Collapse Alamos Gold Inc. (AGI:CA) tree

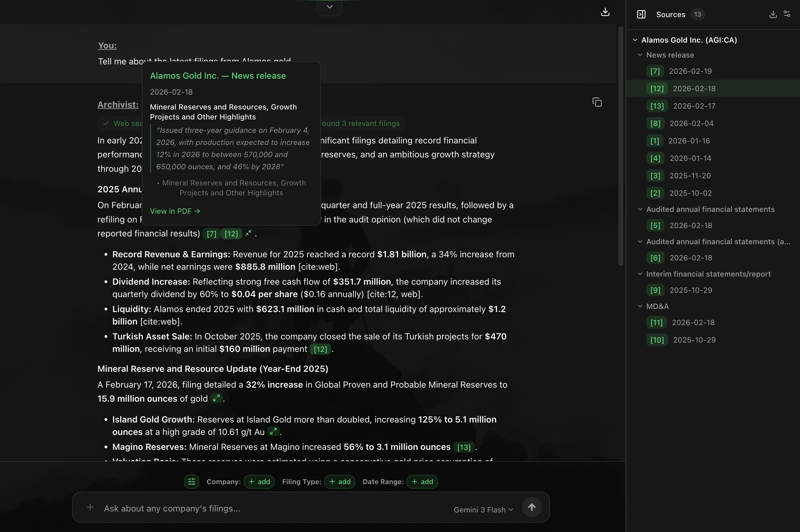click(x=635, y=40)
